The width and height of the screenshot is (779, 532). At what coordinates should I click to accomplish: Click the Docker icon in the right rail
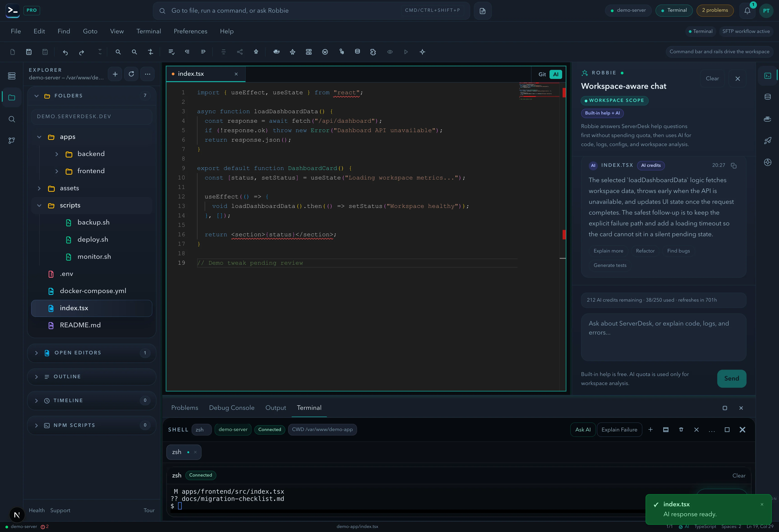pos(768,119)
